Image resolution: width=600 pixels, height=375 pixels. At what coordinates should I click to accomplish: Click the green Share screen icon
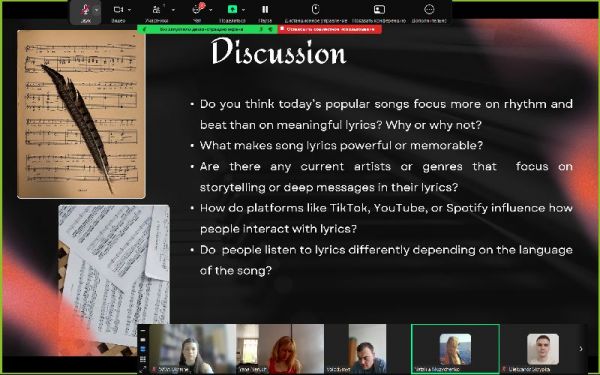coord(232,9)
